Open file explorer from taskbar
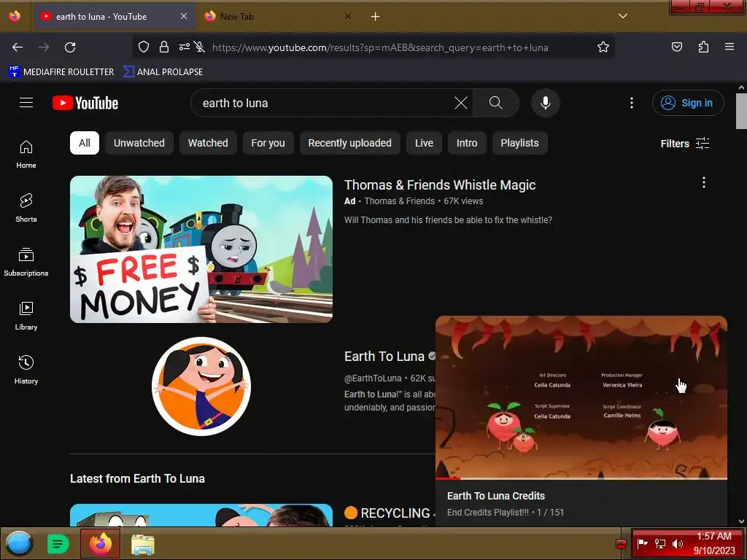 tap(142, 544)
